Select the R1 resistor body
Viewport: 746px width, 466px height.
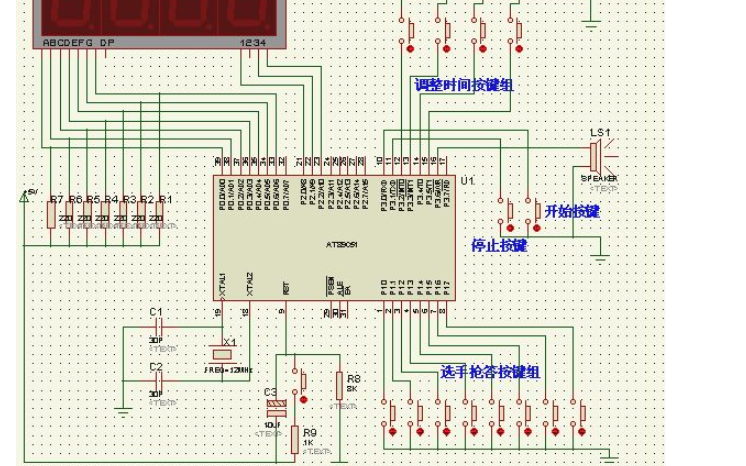(x=159, y=215)
